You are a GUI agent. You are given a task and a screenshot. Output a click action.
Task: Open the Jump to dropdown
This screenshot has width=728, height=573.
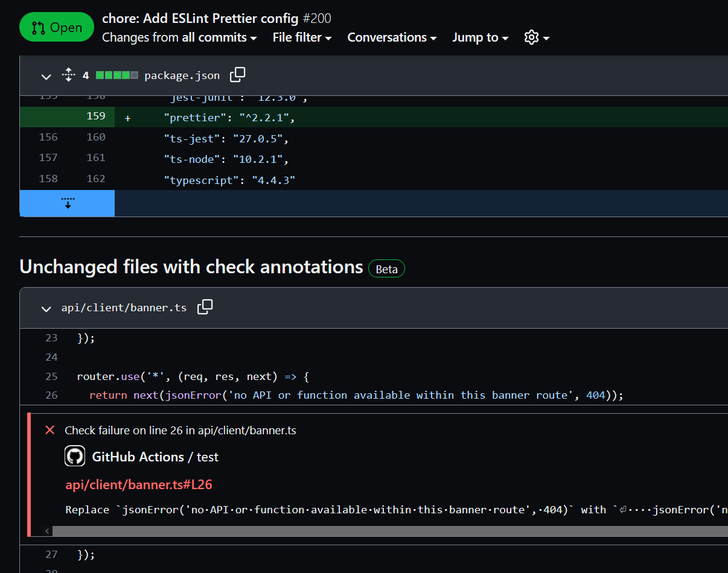point(481,37)
